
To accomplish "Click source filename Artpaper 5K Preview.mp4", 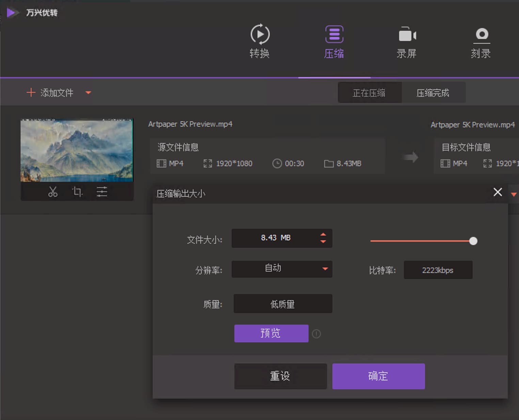I will pyautogui.click(x=190, y=124).
